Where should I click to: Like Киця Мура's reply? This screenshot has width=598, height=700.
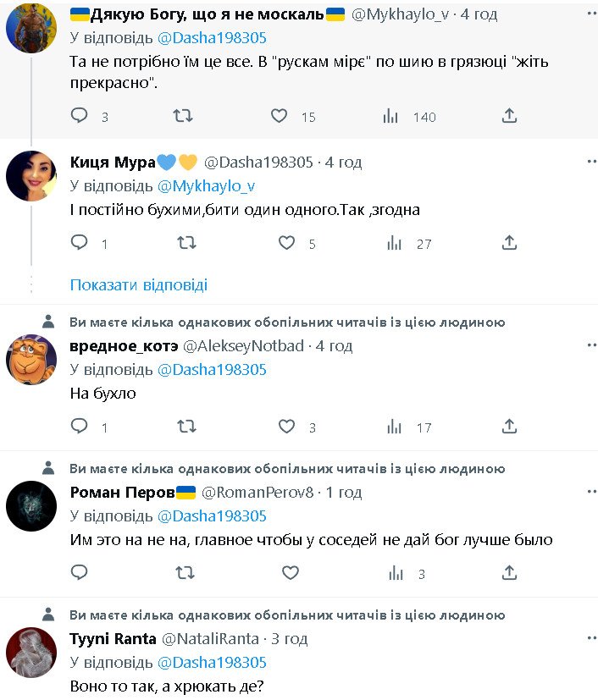click(287, 243)
